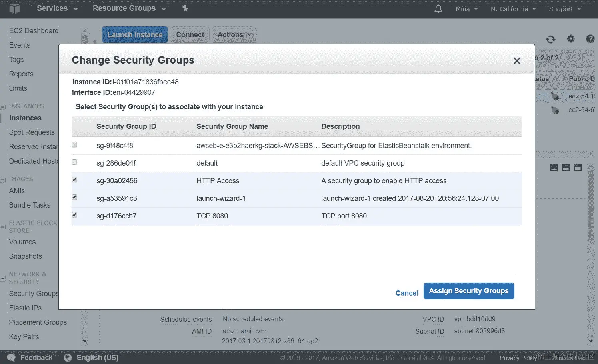598x364 pixels.
Task: Open the notifications bell
Action: coord(438,9)
